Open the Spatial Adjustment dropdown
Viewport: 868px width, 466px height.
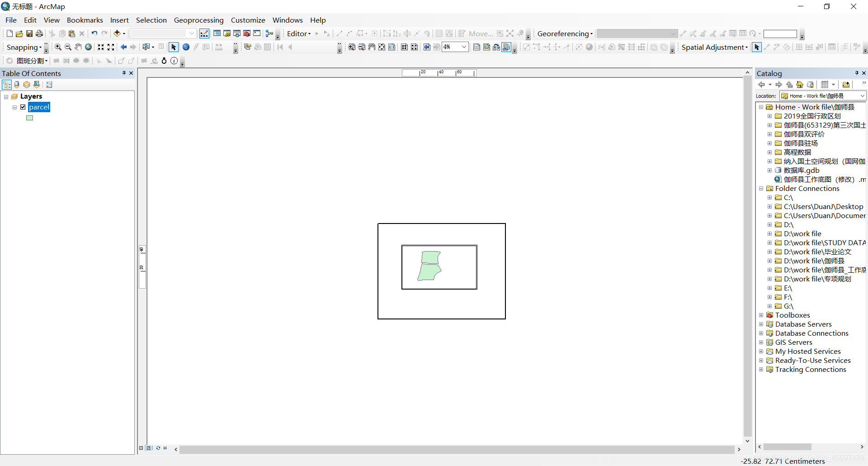coord(714,47)
